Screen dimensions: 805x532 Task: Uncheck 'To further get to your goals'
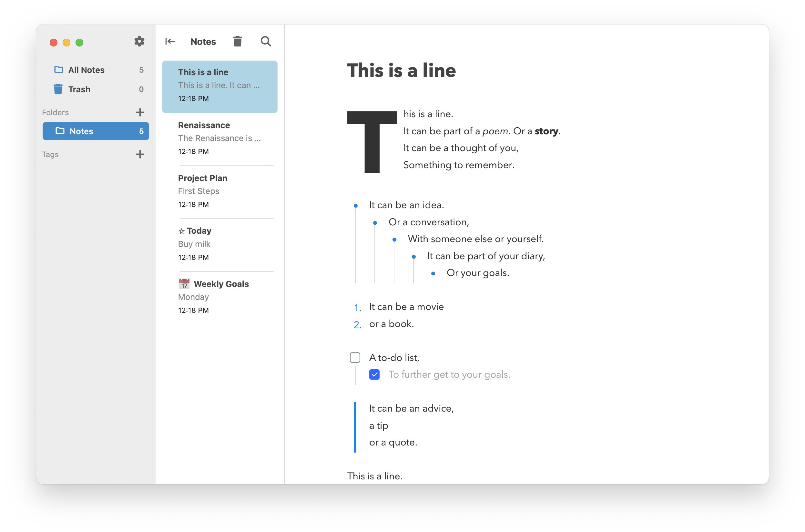(x=374, y=374)
